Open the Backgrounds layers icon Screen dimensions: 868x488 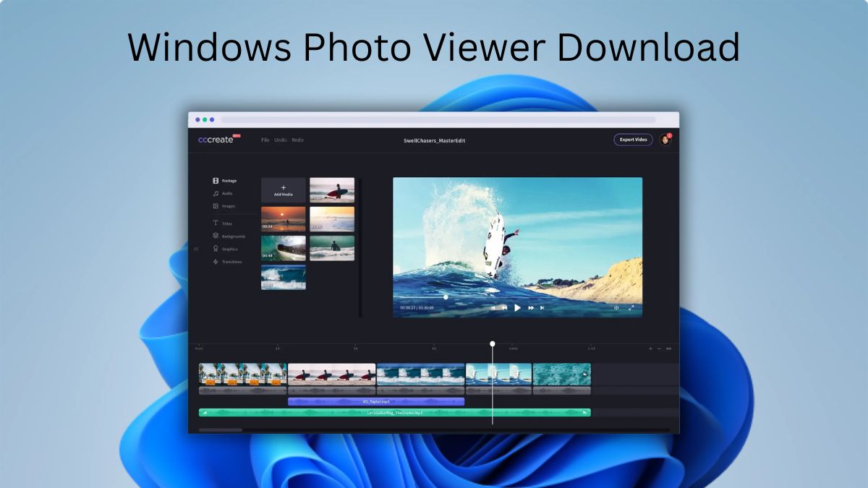point(216,236)
